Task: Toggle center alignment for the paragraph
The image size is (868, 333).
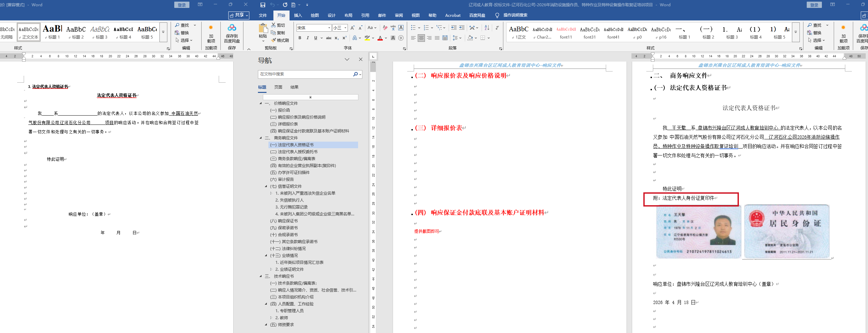Action: tap(421, 38)
